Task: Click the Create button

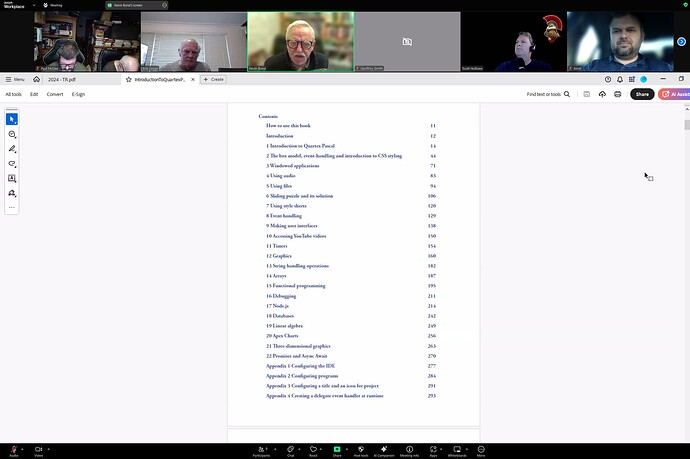Action: 213,80
